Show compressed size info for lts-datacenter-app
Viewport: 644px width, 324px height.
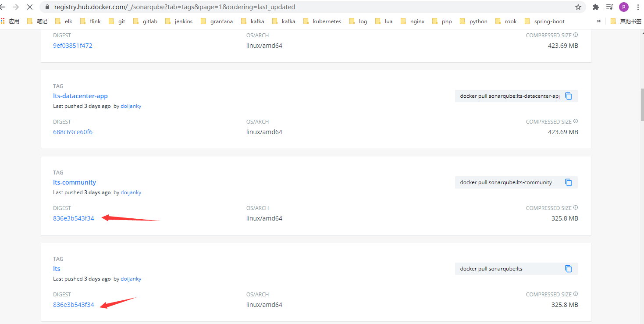click(576, 121)
